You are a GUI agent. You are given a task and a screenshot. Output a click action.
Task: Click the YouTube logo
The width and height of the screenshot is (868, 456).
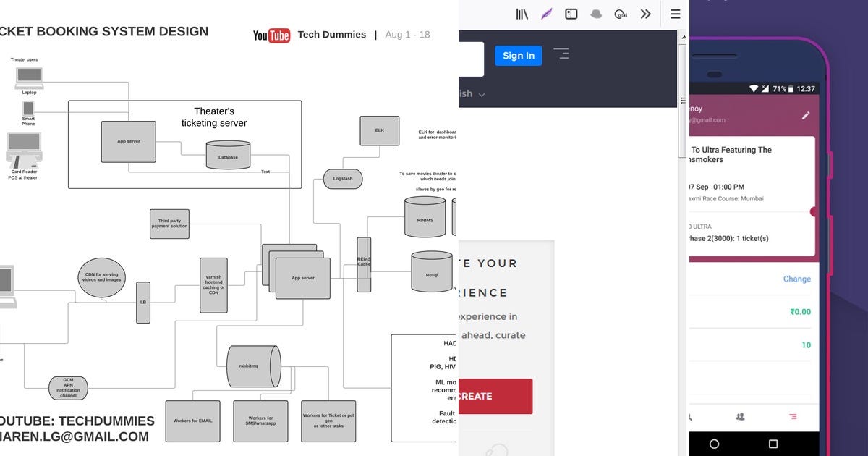point(271,34)
